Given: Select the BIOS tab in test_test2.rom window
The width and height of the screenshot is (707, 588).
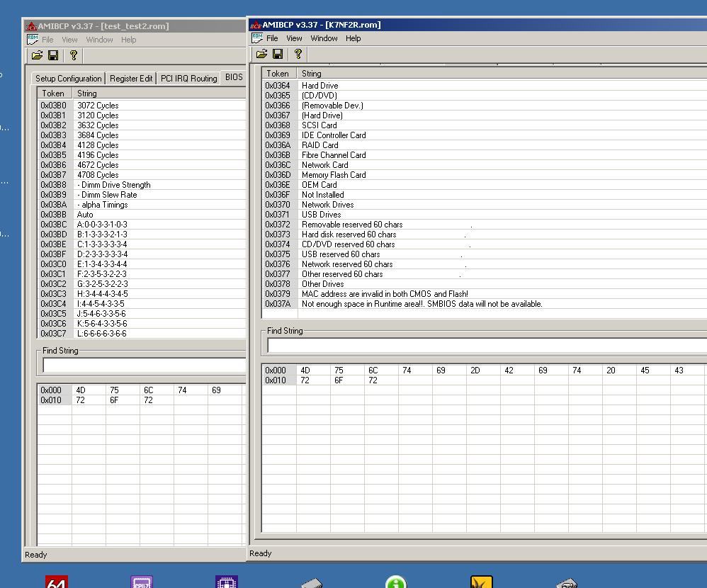Looking at the screenshot, I should coord(234,77).
